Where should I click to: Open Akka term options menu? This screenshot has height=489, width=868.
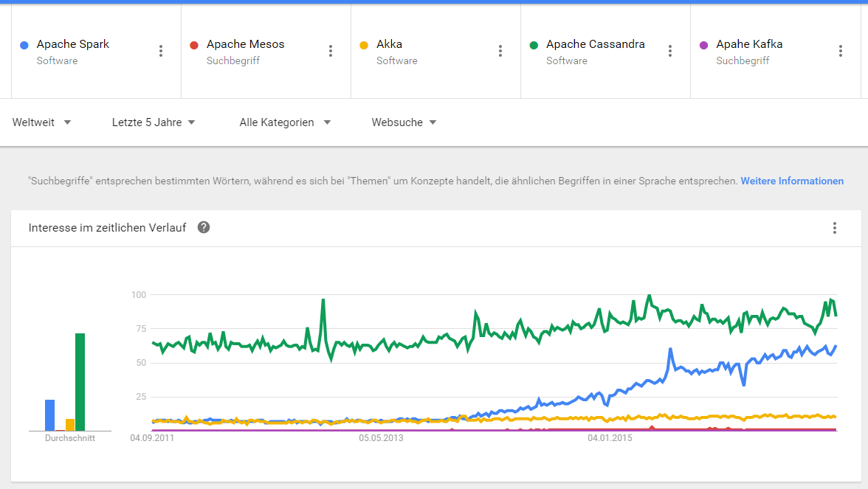(500, 51)
